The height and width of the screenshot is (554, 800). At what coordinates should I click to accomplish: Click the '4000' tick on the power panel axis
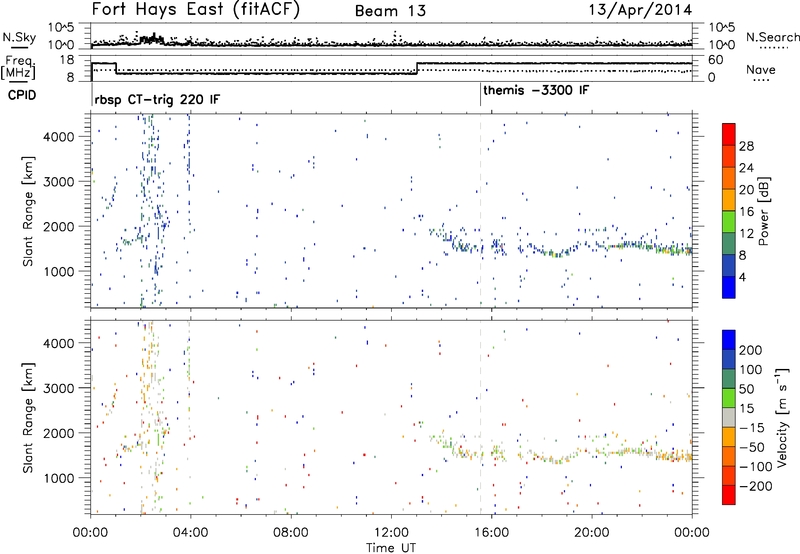point(58,136)
